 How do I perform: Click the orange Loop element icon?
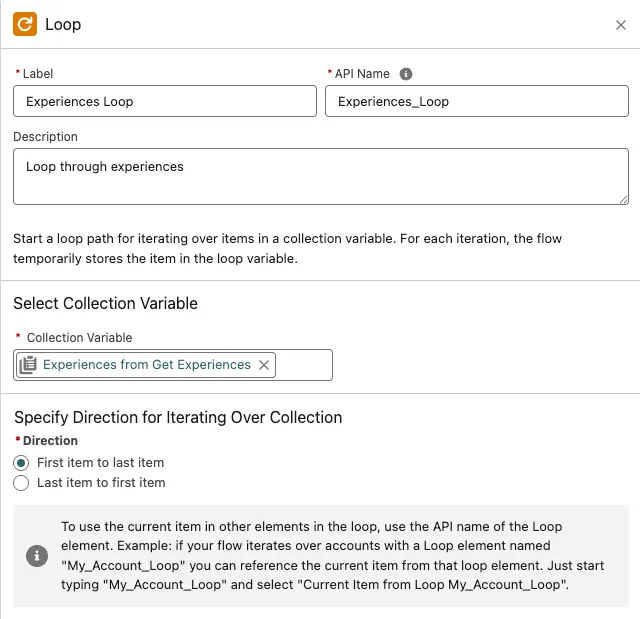[x=25, y=24]
